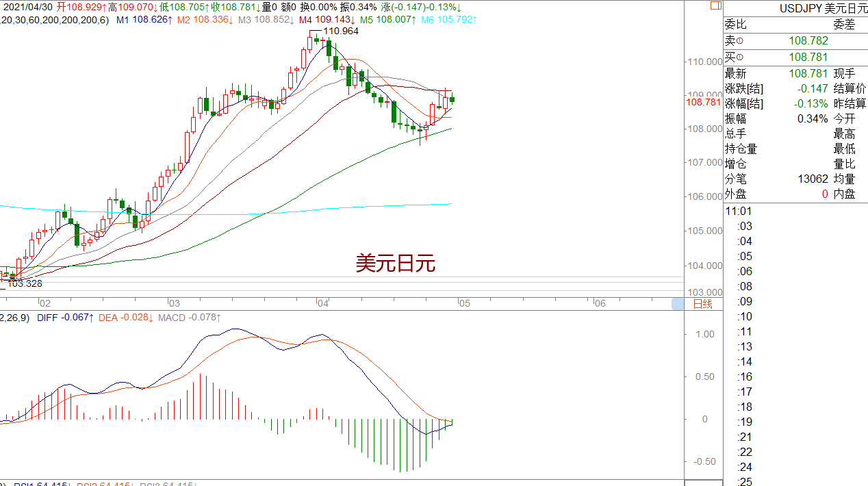
Task: Click the -0.147 change value
Action: pos(813,88)
